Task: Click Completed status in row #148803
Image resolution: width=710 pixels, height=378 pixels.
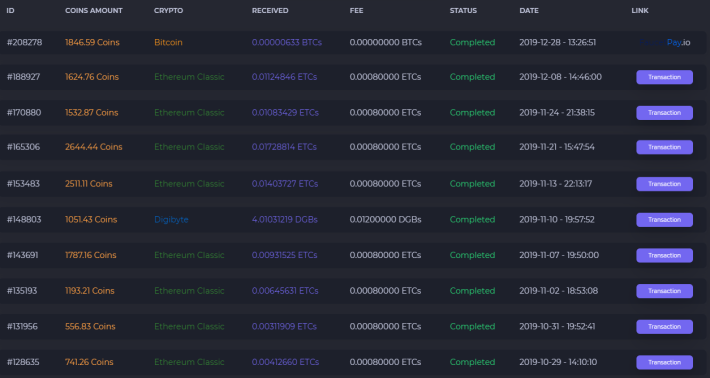Action: 472,220
